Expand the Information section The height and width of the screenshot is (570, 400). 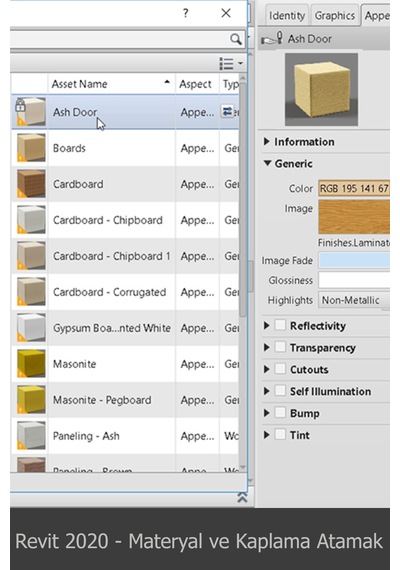(267, 141)
